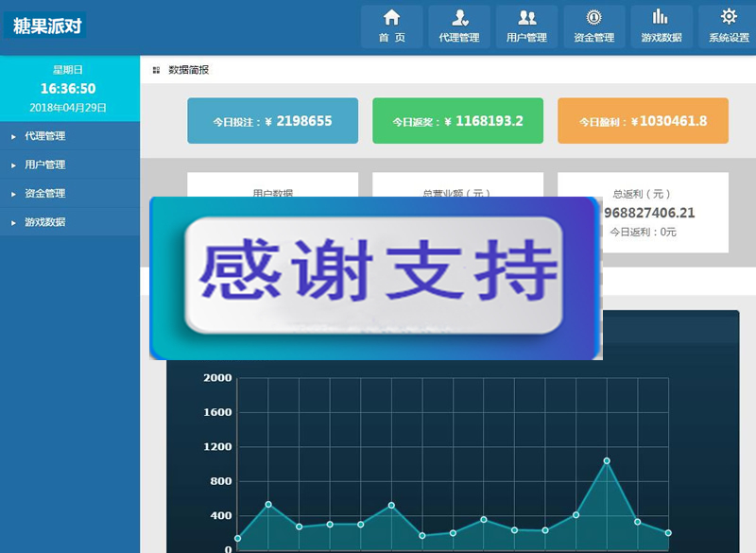This screenshot has width=756, height=553.
Task: Click the 系统设置 gear icon
Action: click(x=728, y=17)
